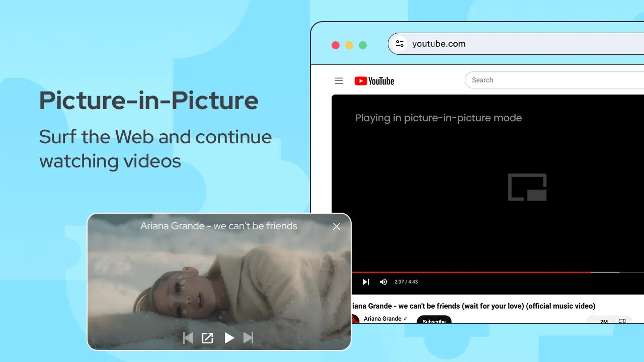Click the 2:37 / 4:43 time display
Viewport: 644px width, 362px height.
point(406,282)
